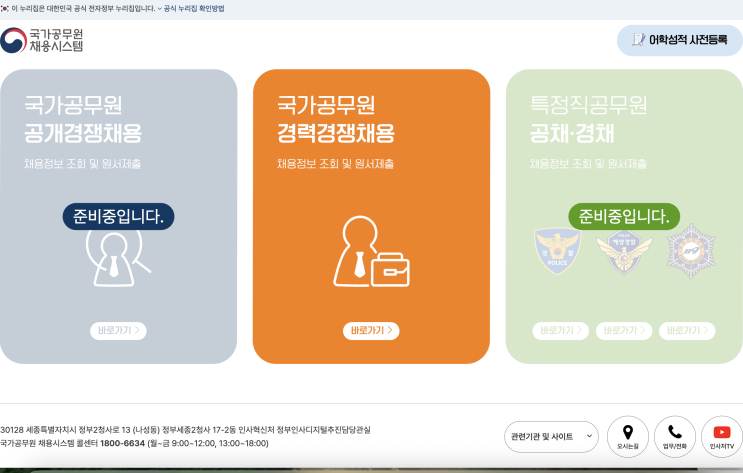
Task: Click the Korean flag icon in top banner
Action: coord(5,9)
